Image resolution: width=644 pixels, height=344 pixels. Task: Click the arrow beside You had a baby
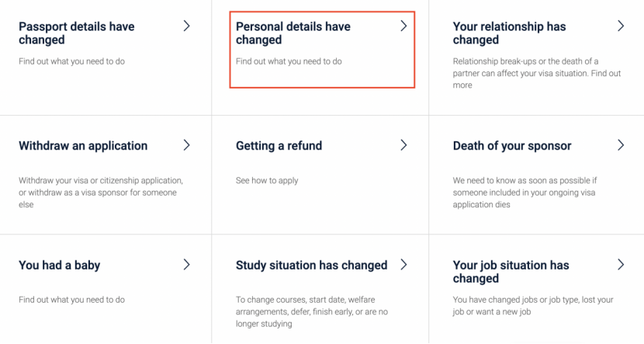coord(186,265)
